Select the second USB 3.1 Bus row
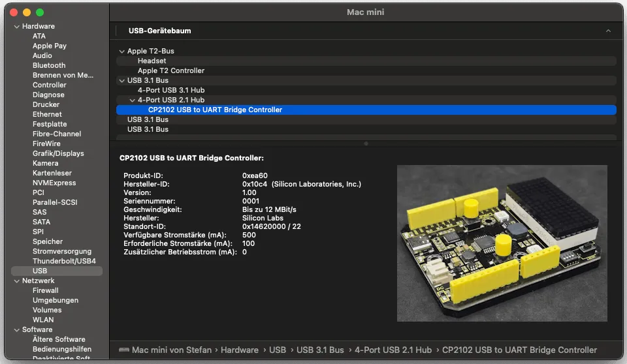The image size is (627, 364). 366,119
